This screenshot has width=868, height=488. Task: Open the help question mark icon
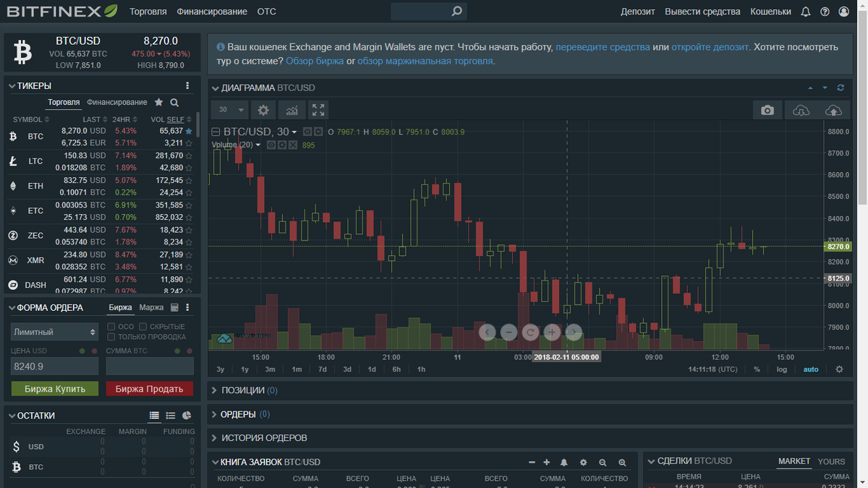(825, 12)
